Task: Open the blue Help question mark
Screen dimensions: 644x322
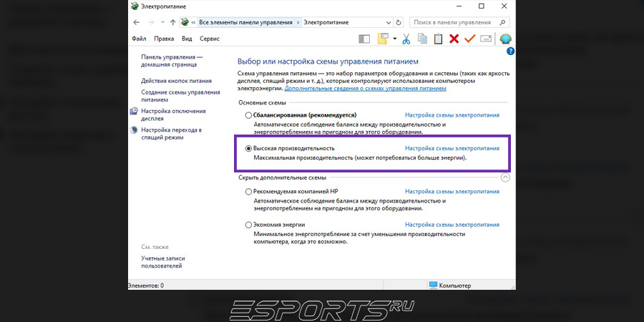Action: pyautogui.click(x=510, y=51)
